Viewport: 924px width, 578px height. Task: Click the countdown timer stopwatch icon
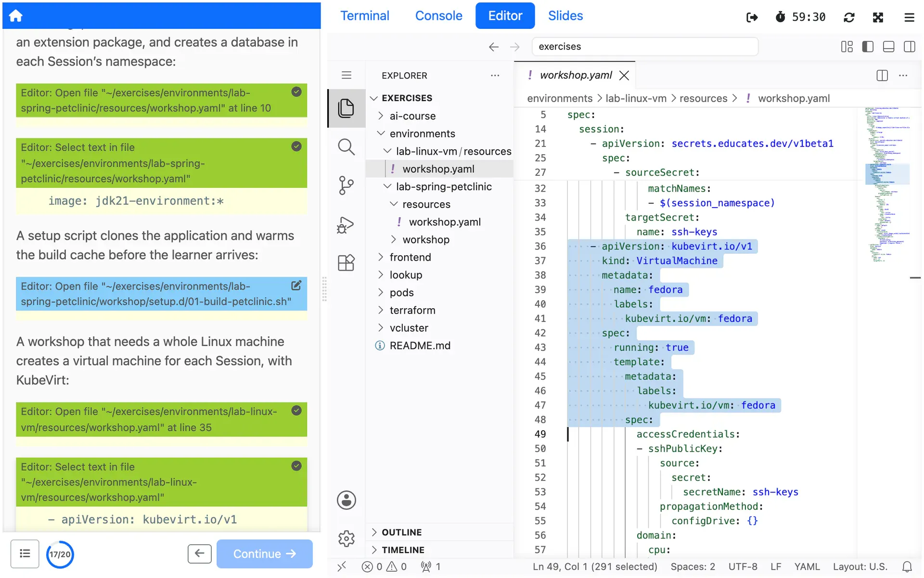click(x=780, y=17)
